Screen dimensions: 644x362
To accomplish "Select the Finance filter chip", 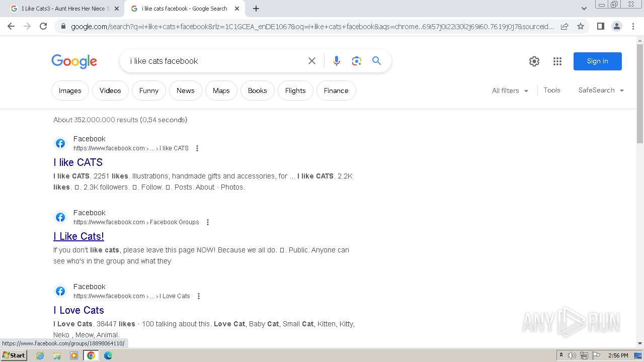I will coord(336,90).
